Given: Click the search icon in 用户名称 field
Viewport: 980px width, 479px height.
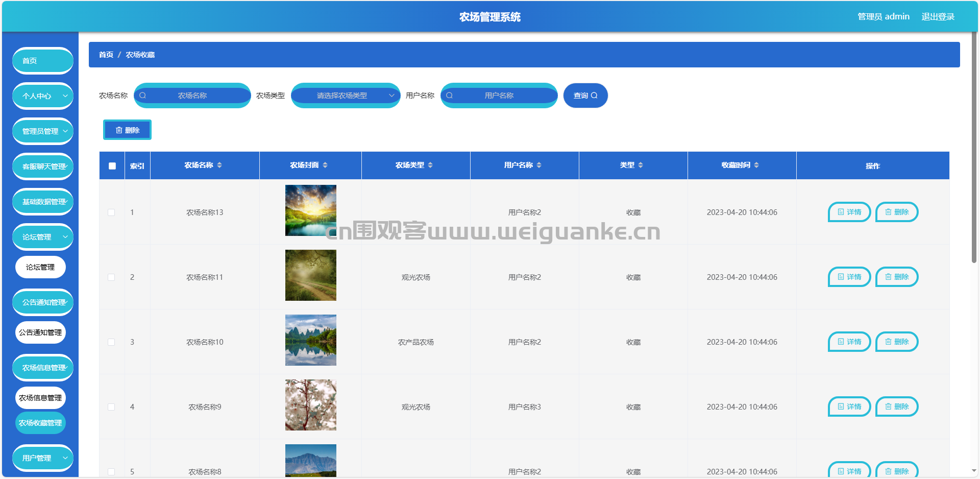Looking at the screenshot, I should (450, 95).
